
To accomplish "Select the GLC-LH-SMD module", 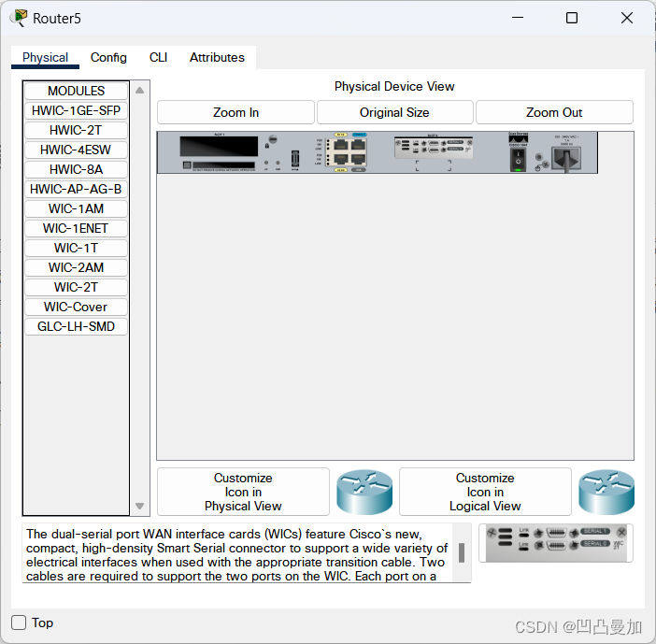I will [x=76, y=327].
